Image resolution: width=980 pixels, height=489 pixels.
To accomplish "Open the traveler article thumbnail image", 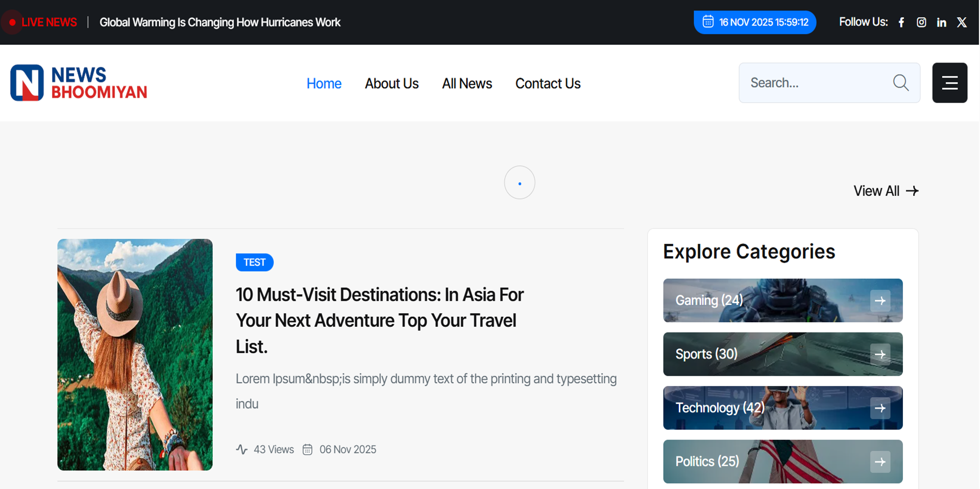I will point(135,354).
